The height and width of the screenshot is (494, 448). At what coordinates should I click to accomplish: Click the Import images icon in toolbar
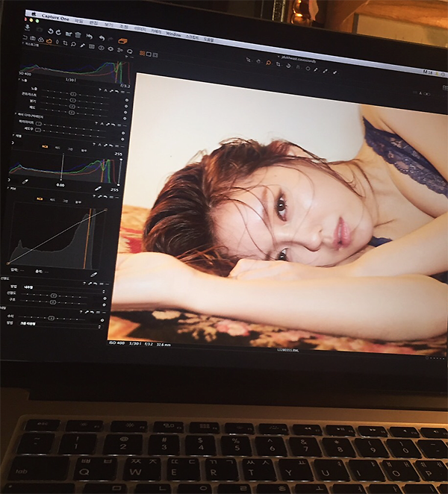point(28,28)
